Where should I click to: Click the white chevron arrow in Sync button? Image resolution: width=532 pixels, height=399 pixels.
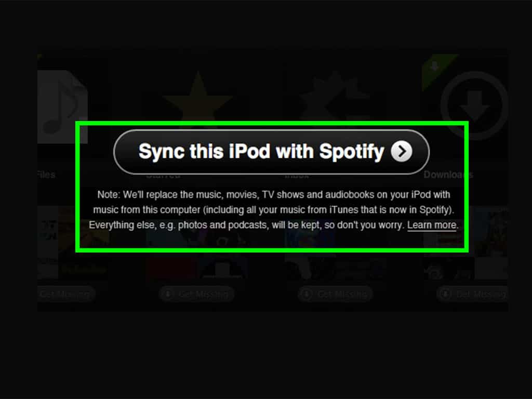pos(402,151)
